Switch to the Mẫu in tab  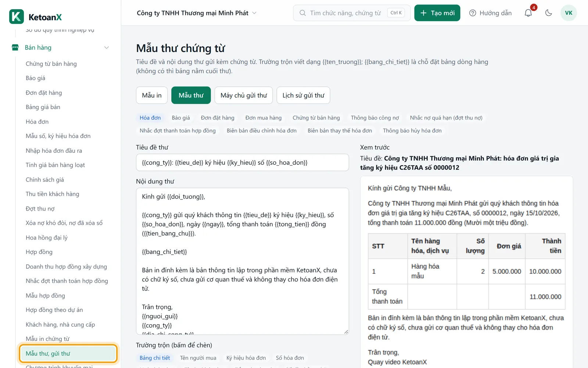(x=152, y=95)
